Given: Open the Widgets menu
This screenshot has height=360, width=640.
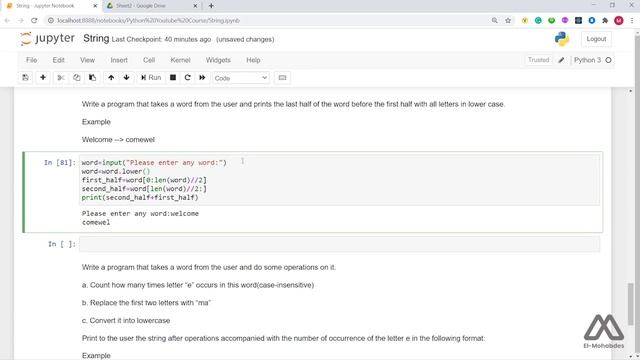Looking at the screenshot, I should pyautogui.click(x=218, y=60).
